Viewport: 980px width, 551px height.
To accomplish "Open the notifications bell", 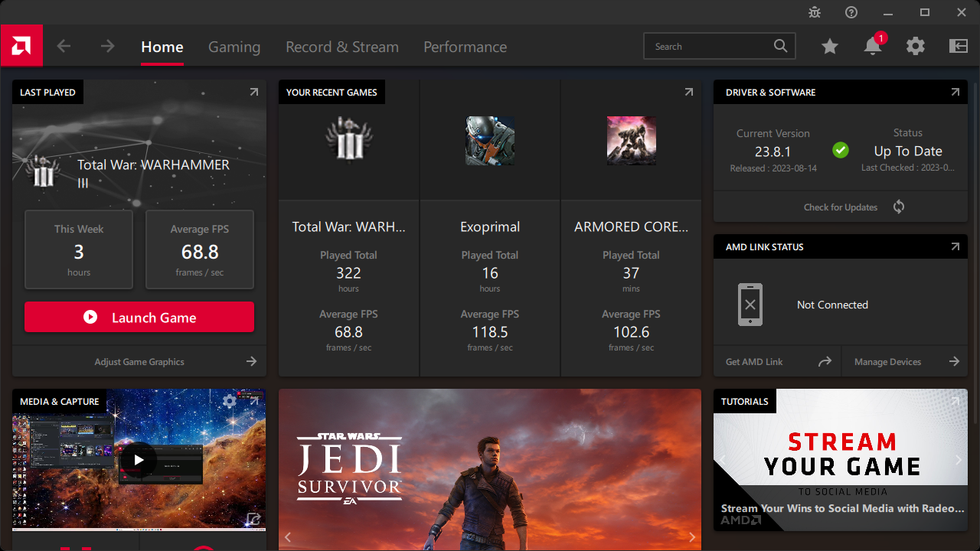I will (873, 47).
